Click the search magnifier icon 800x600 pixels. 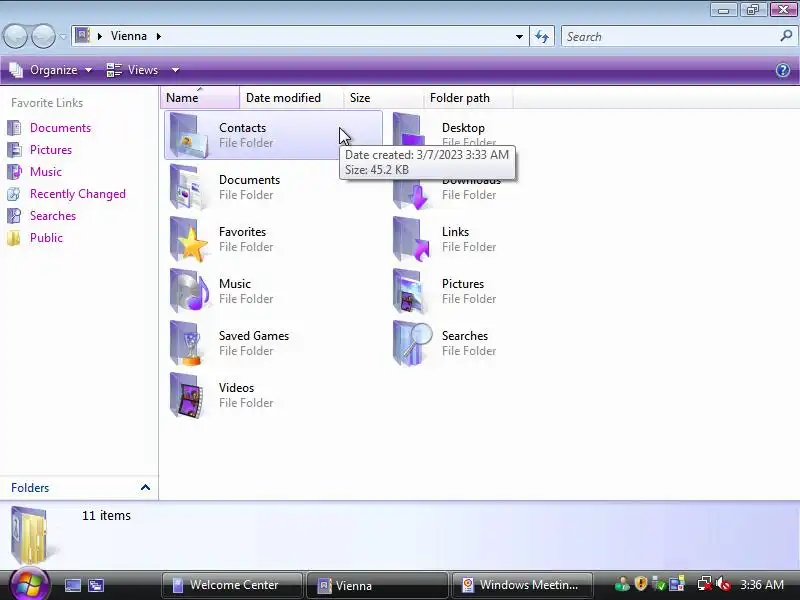pyautogui.click(x=786, y=36)
